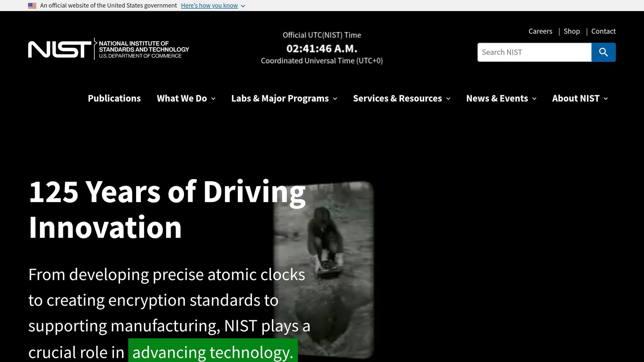Expand Labs & Major Programs chevron
Image resolution: width=644 pixels, height=362 pixels.
tap(335, 99)
